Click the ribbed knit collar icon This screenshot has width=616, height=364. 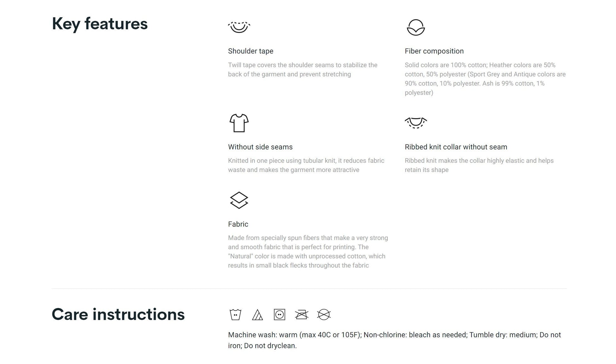pyautogui.click(x=416, y=123)
